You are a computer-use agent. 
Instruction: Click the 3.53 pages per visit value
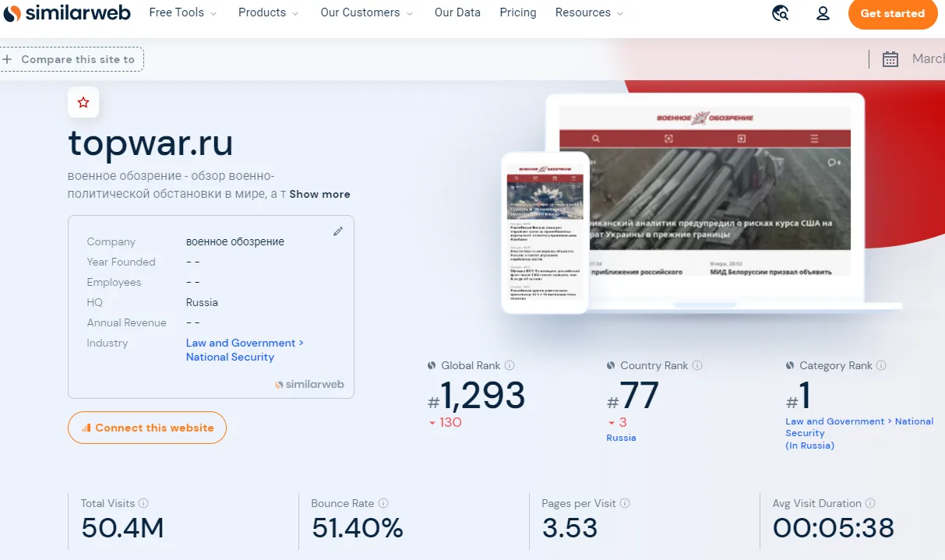[569, 528]
